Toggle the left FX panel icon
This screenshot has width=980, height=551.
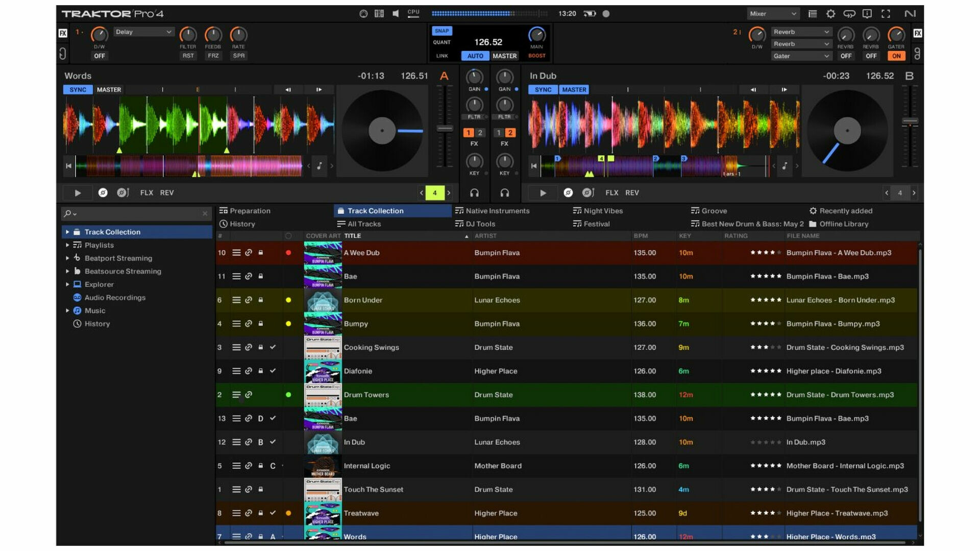(x=63, y=33)
